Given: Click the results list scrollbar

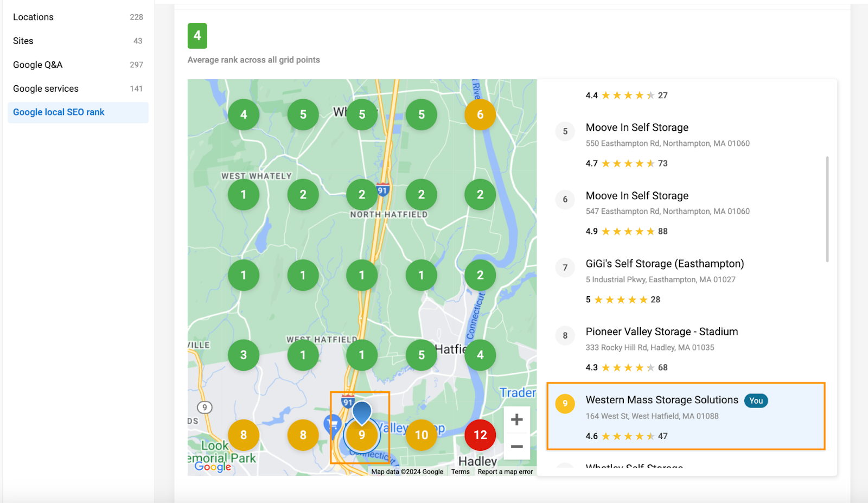Looking at the screenshot, I should coord(827,209).
